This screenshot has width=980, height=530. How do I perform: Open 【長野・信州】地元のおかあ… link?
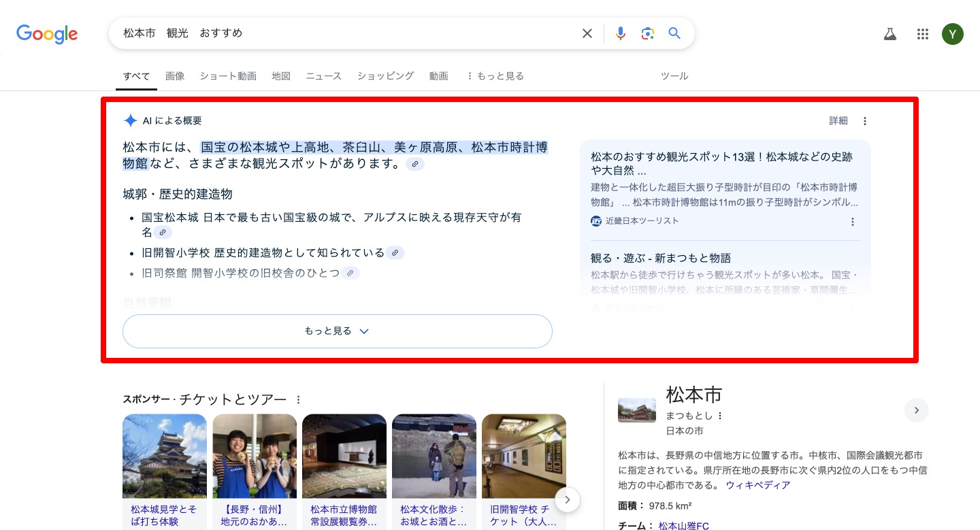pyautogui.click(x=254, y=515)
